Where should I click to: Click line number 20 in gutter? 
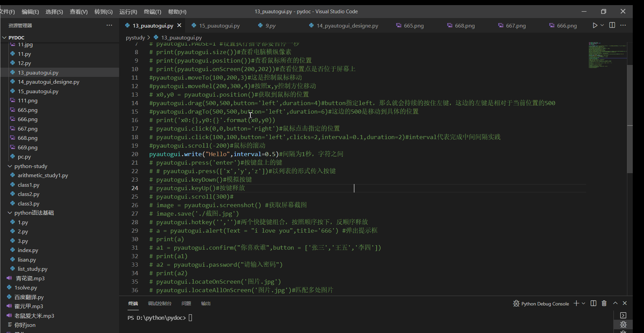click(x=135, y=154)
